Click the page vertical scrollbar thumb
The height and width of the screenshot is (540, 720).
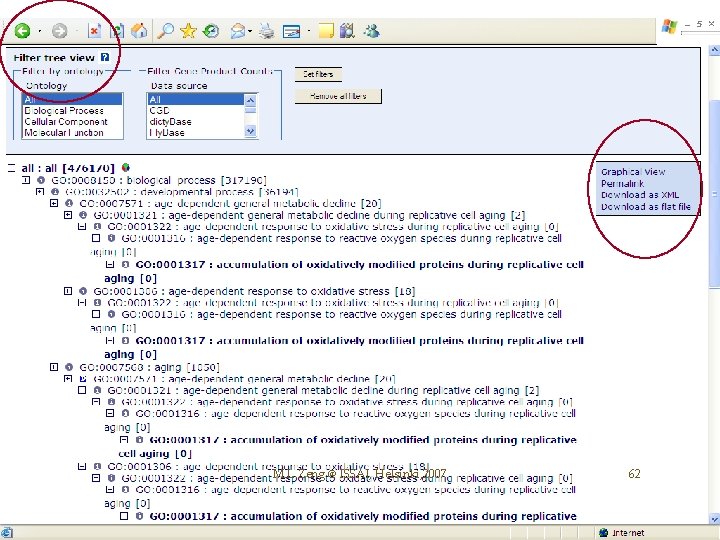[x=714, y=194]
